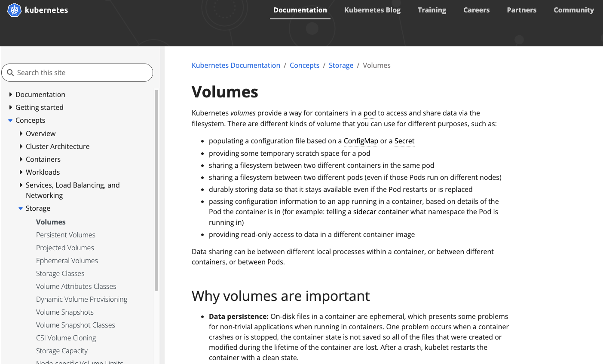Expand the Documentation tree section

[x=10, y=94]
